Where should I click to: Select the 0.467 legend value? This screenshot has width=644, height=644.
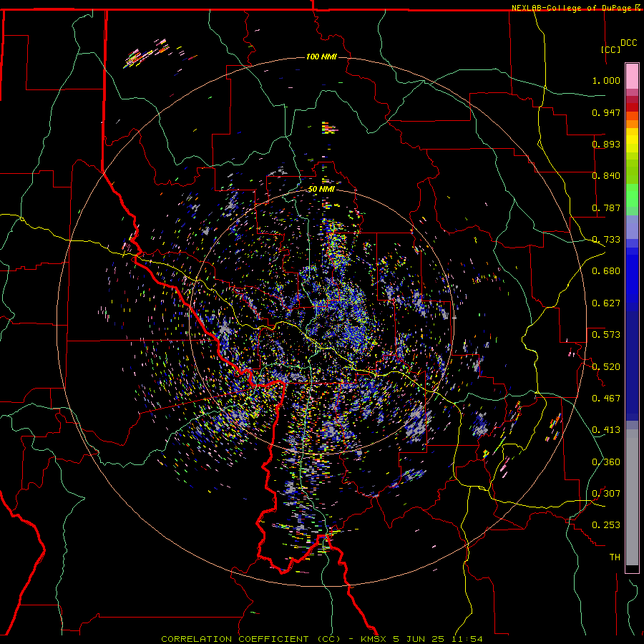(606, 399)
